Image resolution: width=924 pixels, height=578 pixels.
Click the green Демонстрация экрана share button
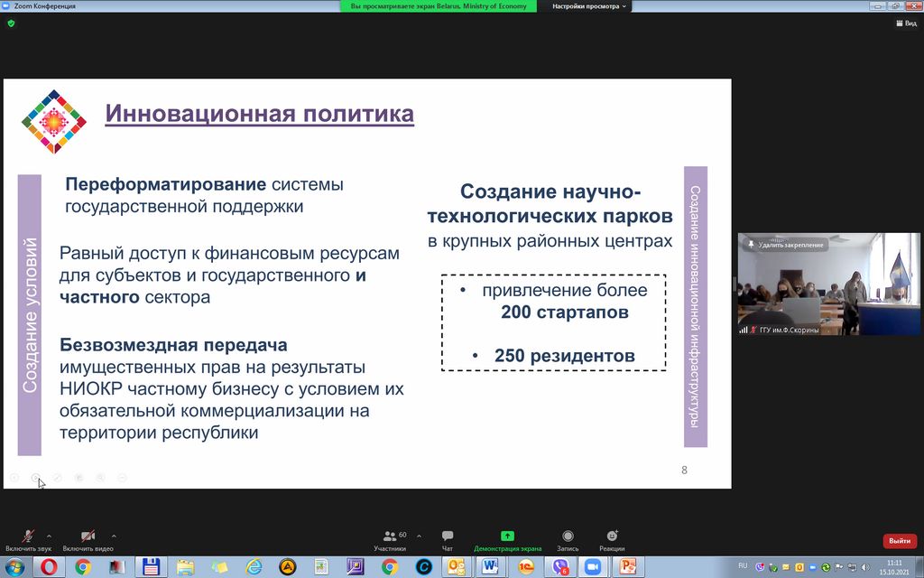coord(507,540)
